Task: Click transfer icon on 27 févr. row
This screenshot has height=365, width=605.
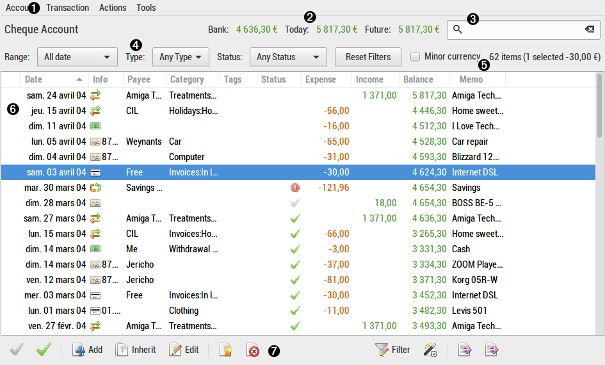Action: pyautogui.click(x=95, y=326)
